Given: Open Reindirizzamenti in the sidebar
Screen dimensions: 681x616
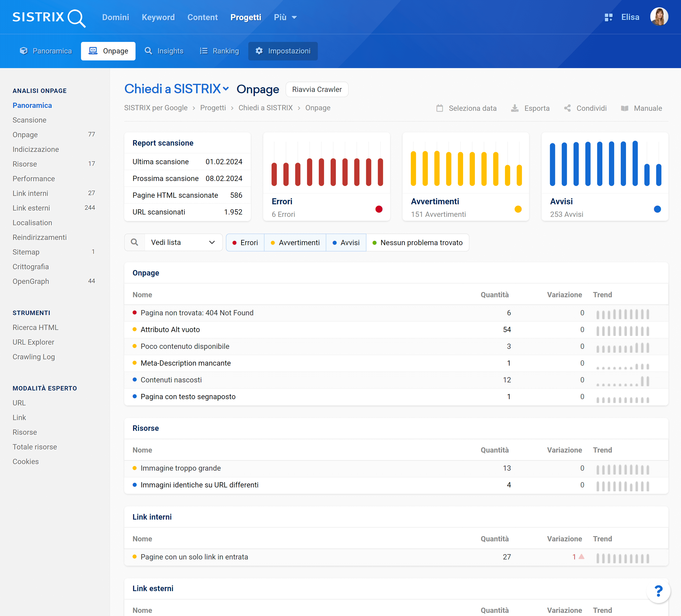Looking at the screenshot, I should pyautogui.click(x=40, y=237).
